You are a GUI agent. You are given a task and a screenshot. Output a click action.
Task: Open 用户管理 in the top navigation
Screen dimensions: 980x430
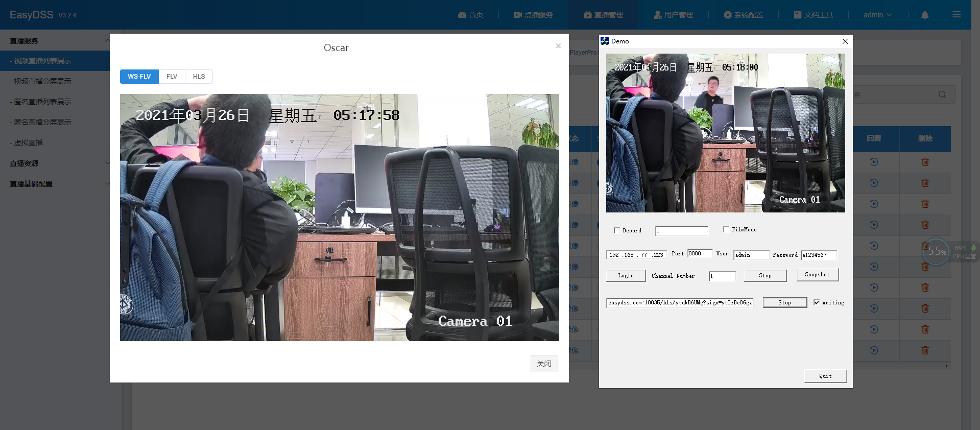[x=673, y=15]
